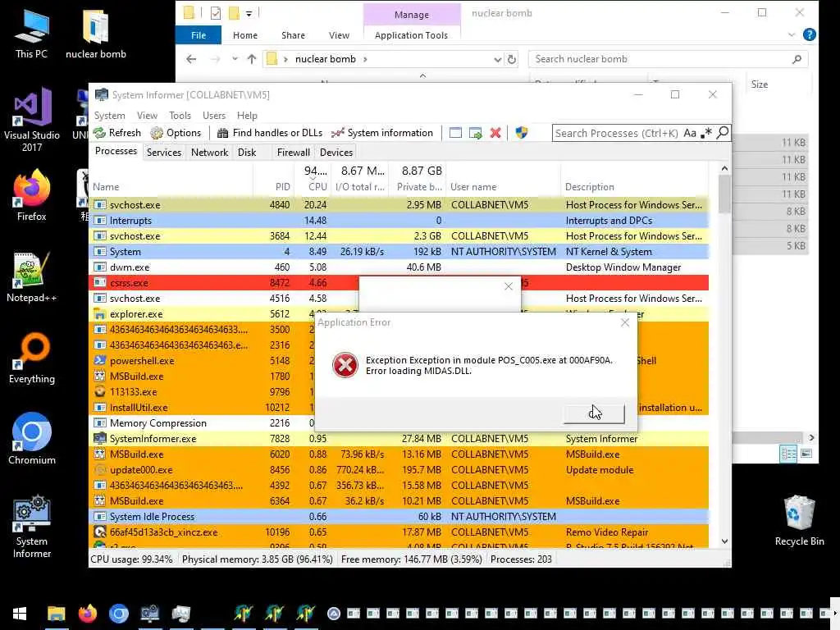Select the update000.exe process

click(399, 470)
